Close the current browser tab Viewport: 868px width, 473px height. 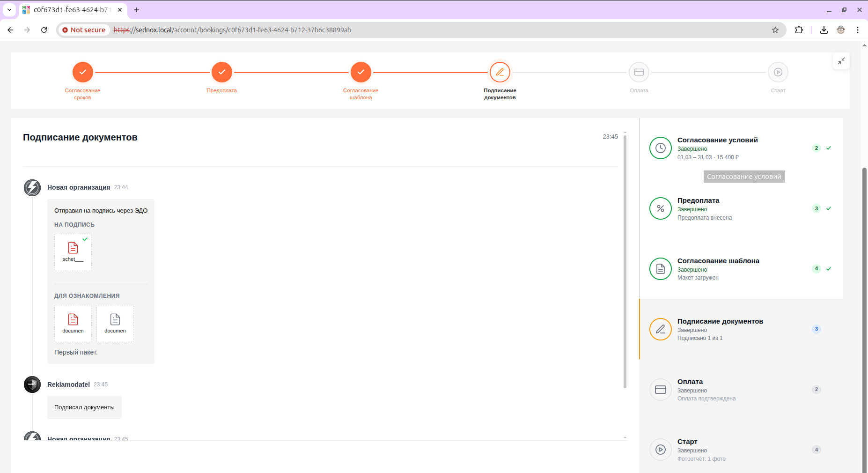120,9
